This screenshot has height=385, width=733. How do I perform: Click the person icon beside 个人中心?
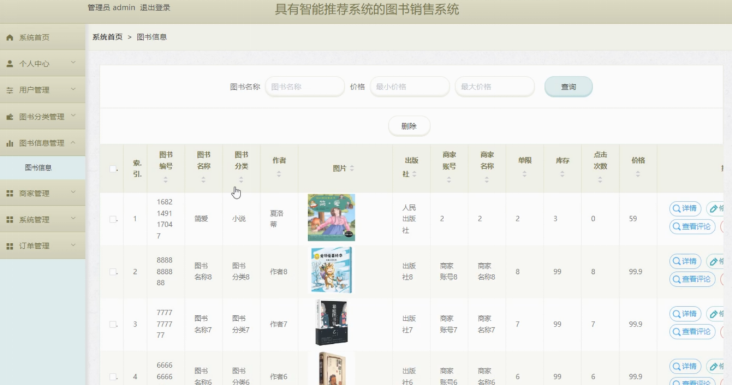point(9,64)
